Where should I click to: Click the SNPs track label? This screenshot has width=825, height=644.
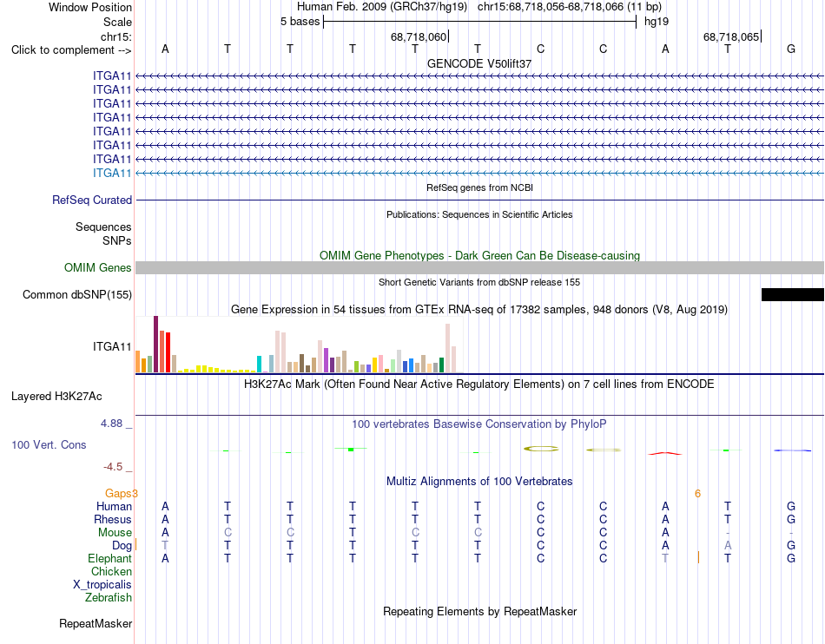point(117,240)
